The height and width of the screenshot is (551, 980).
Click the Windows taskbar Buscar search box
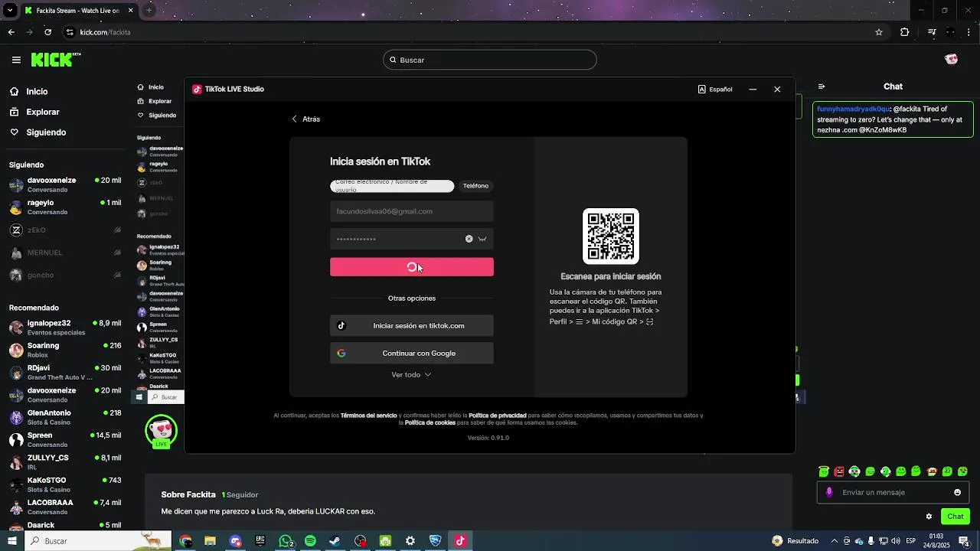[x=100, y=541]
